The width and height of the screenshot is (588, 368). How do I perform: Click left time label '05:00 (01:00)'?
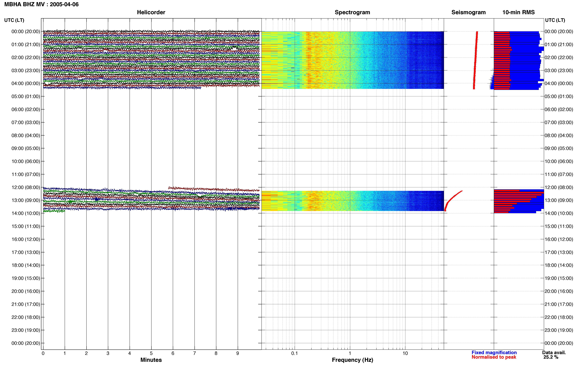[x=26, y=96]
